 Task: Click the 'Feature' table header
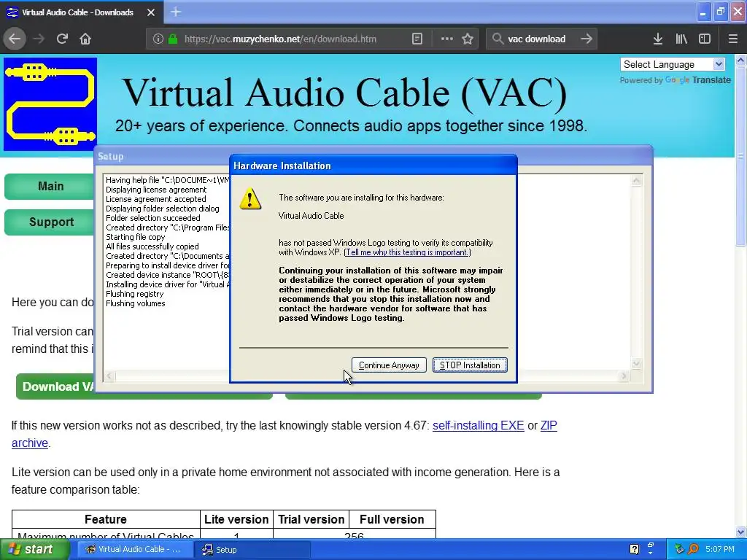(106, 519)
